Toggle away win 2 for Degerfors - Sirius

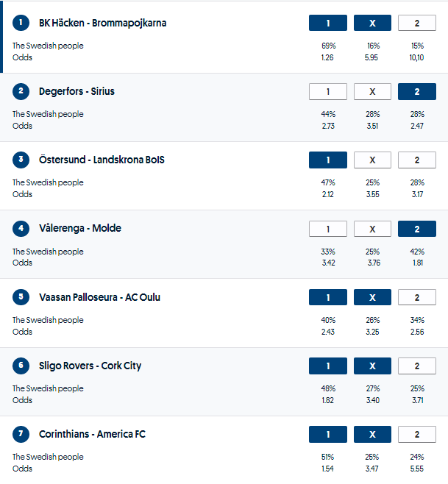click(x=416, y=91)
